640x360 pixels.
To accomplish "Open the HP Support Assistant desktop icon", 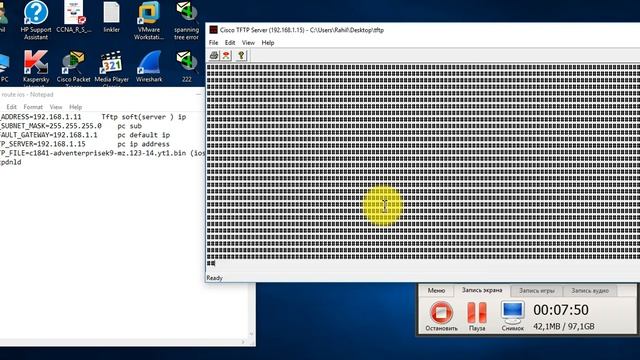I will 36,20.
